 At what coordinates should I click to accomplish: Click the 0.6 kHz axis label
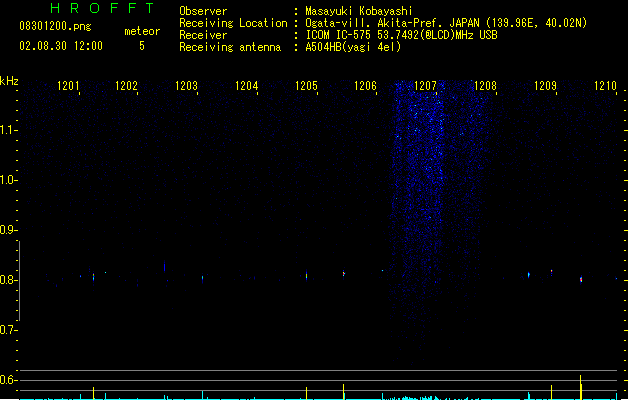point(8,380)
